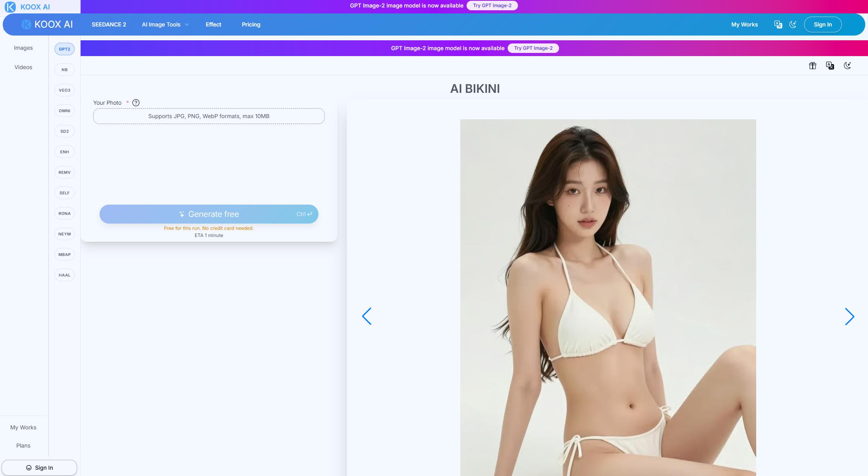Viewport: 868px width, 476px height.
Task: Click the Sign In button at sidebar bottom
Action: 39,468
